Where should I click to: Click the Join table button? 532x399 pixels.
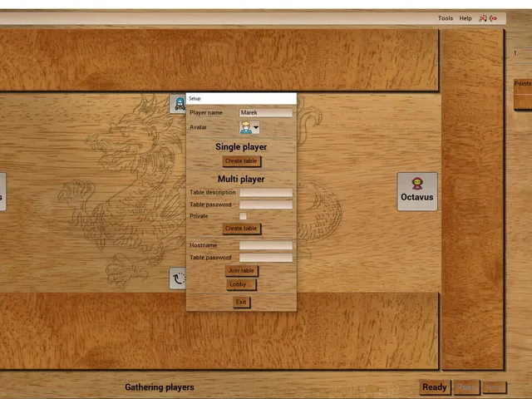(x=241, y=271)
